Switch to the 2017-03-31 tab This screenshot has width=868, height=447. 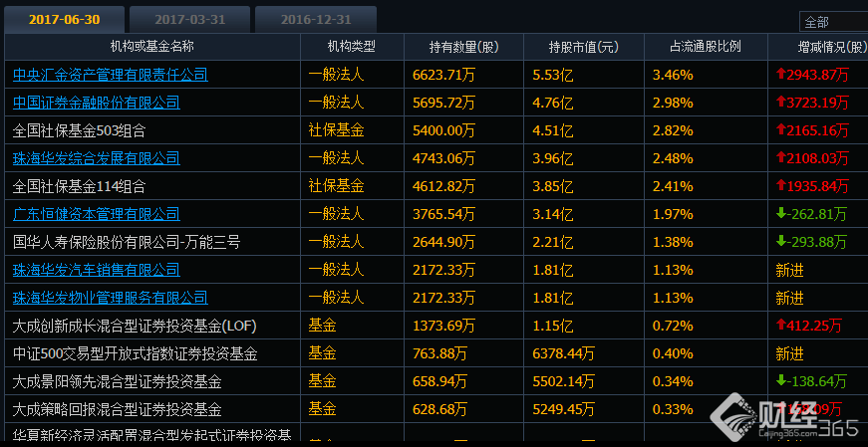pos(190,19)
